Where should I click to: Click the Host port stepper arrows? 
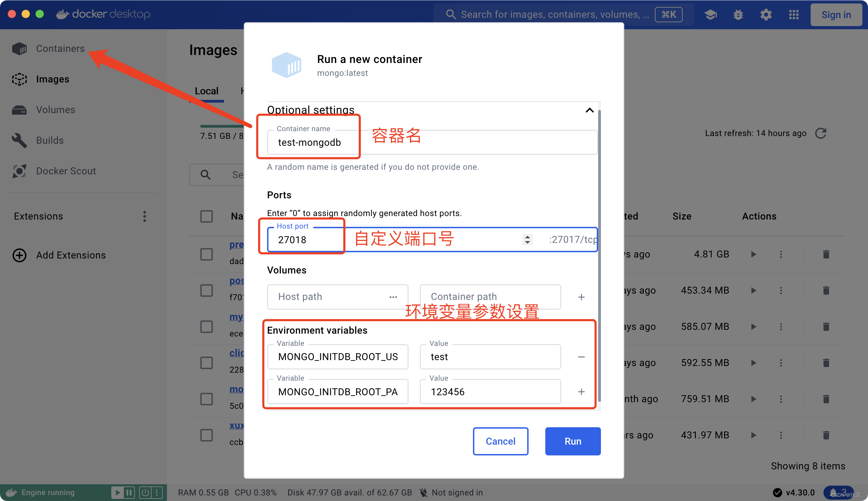pos(528,240)
